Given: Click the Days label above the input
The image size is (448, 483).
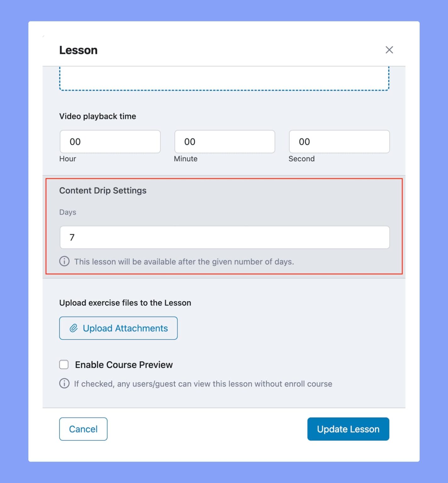Looking at the screenshot, I should [x=68, y=212].
